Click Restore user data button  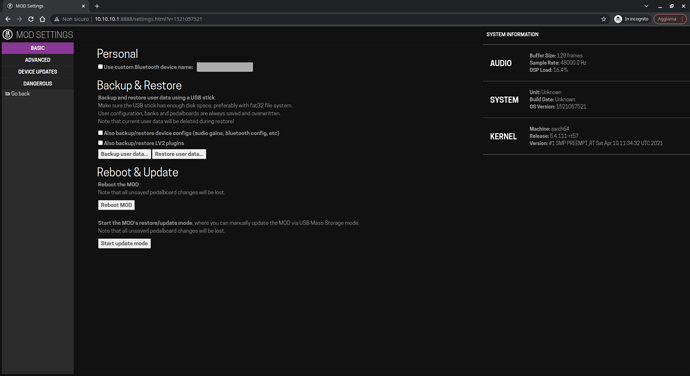pyautogui.click(x=179, y=154)
